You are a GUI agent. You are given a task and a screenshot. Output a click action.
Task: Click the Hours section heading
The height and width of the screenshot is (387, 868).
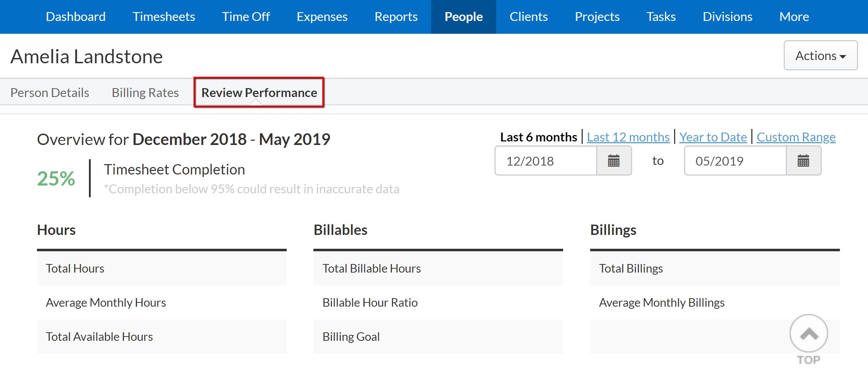56,230
